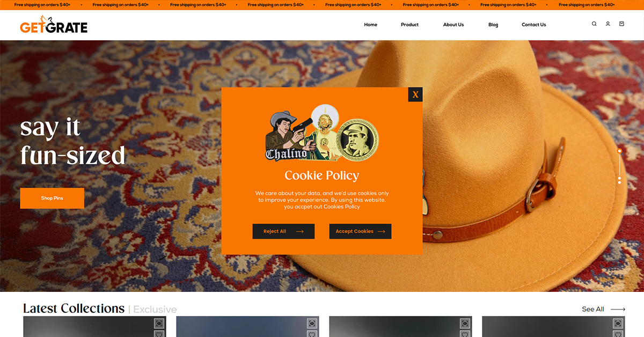Image resolution: width=644 pixels, height=337 pixels.
Task: Close the Cookie Policy popup with X
Action: 415,94
